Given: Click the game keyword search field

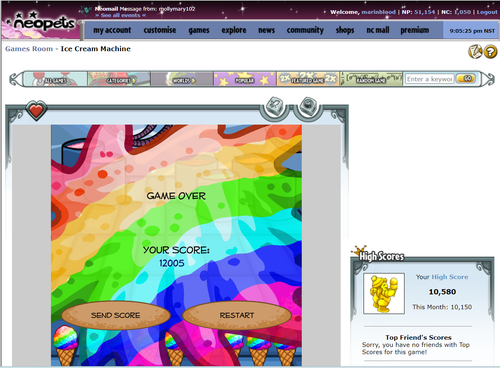Looking at the screenshot, I should [x=430, y=79].
